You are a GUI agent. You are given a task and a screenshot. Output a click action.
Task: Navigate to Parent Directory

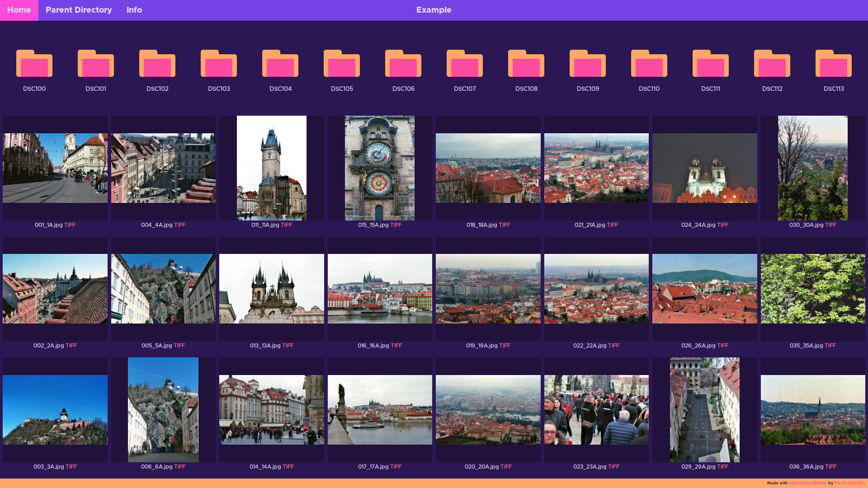[x=79, y=10]
